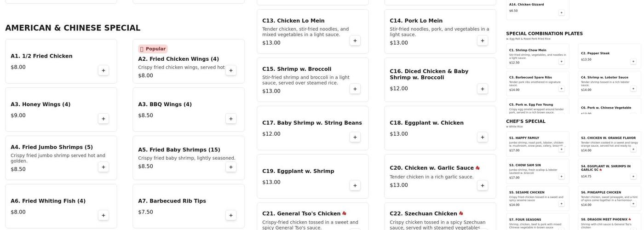Add Chicken w. Garlic Sauce to order
The image size is (644, 230).
[x=483, y=185]
